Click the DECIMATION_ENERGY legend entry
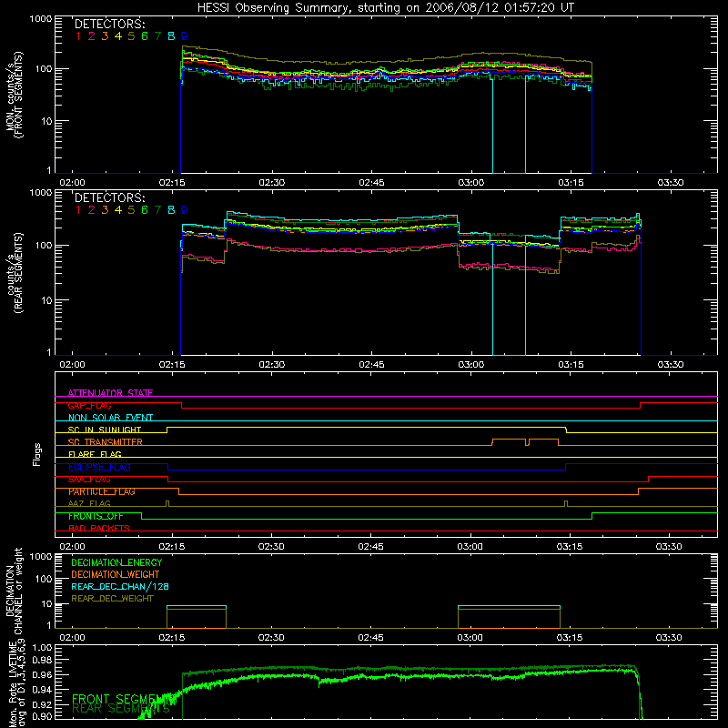728x728 pixels. click(116, 562)
